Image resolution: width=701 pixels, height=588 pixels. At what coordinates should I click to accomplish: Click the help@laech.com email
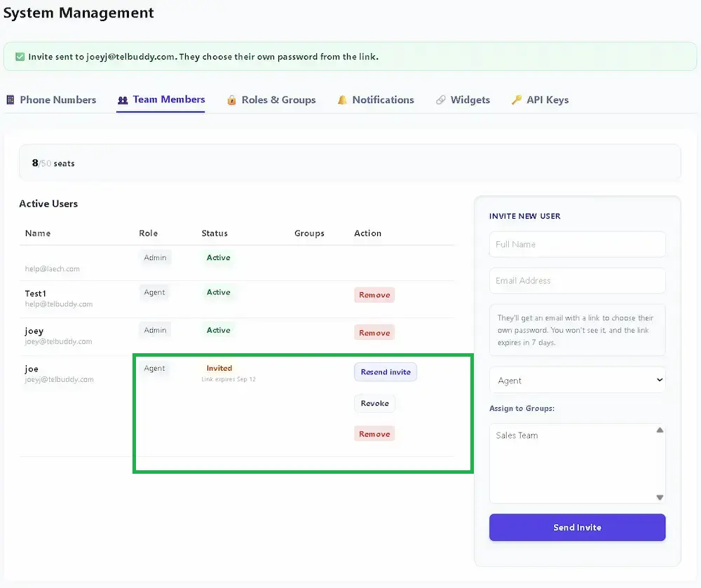tap(53, 269)
